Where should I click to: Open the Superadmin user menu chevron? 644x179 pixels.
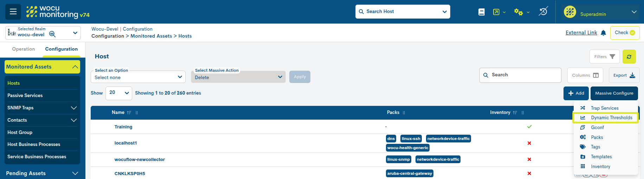[634, 12]
